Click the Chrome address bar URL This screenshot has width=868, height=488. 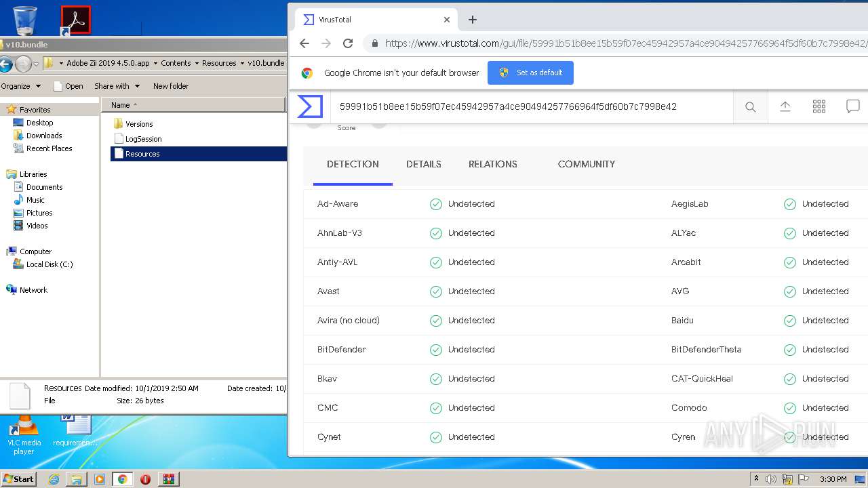coord(625,43)
